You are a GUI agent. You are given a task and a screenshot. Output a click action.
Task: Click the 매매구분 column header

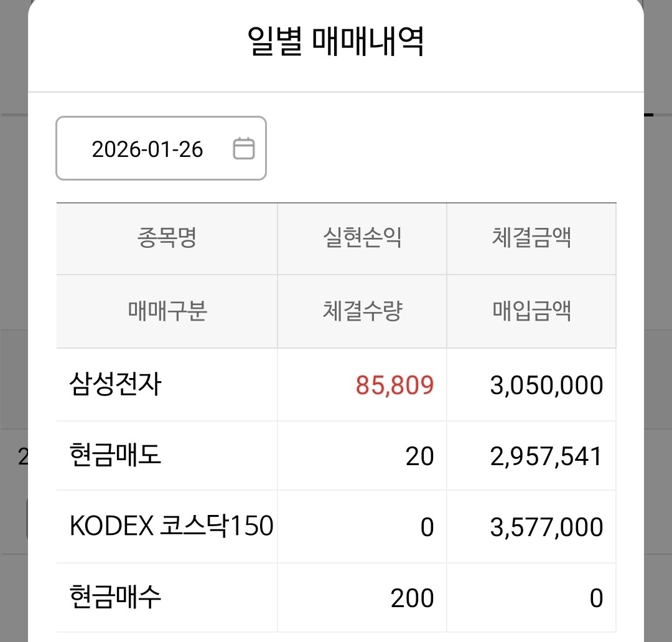pos(166,311)
